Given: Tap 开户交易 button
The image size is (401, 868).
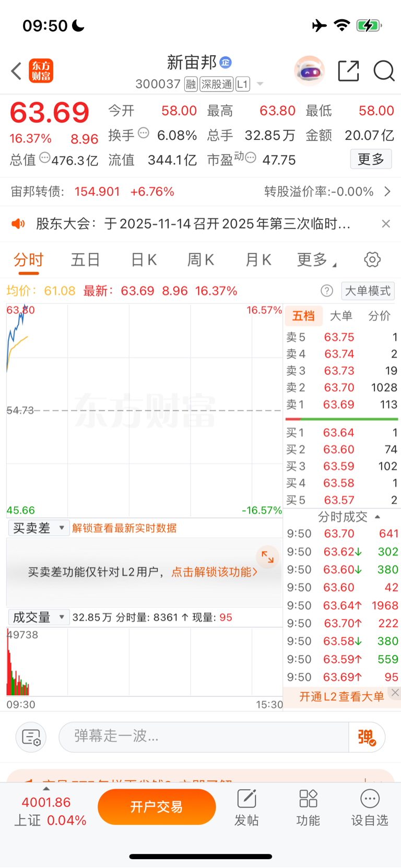Looking at the screenshot, I should (x=157, y=807).
